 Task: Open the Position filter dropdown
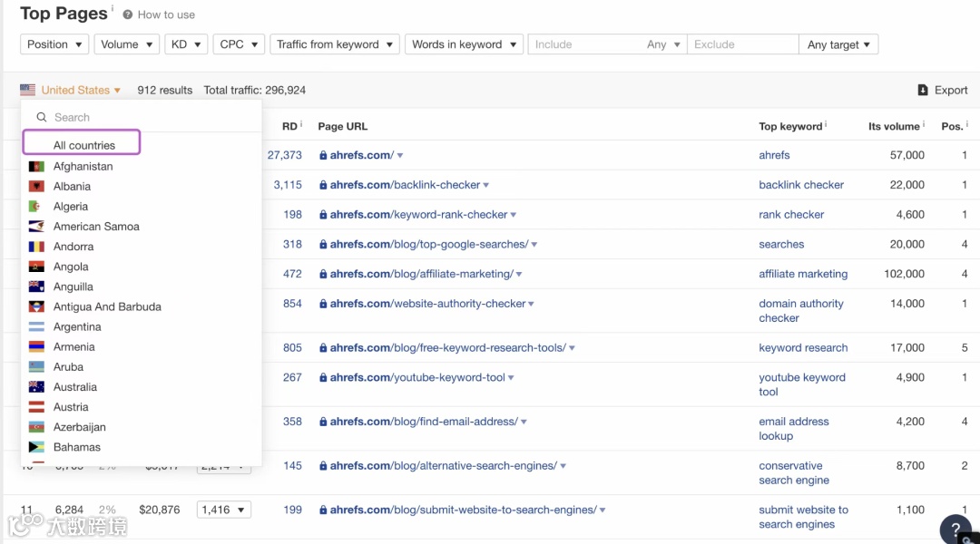click(54, 44)
